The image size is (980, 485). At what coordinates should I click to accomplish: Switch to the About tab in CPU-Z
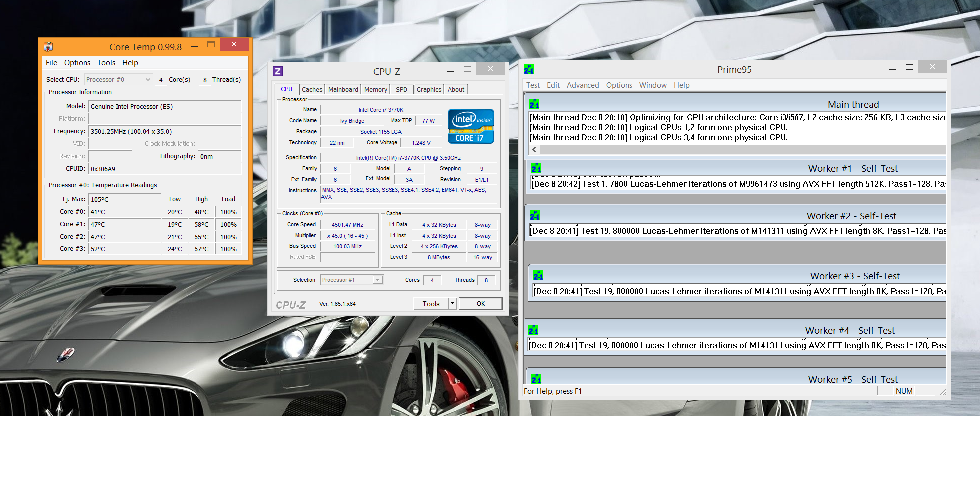coord(456,89)
